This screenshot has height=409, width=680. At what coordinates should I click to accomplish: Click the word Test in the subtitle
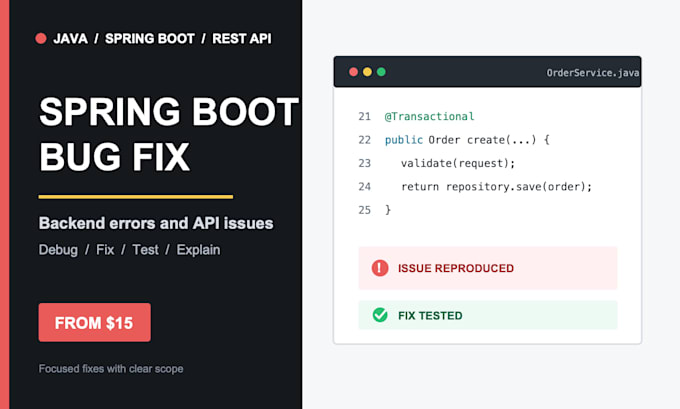145,250
